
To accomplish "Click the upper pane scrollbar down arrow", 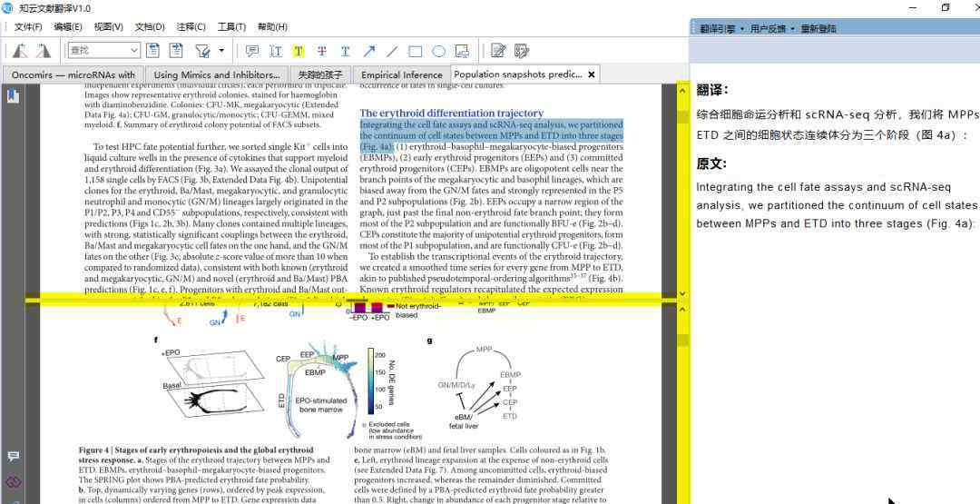I will [681, 292].
